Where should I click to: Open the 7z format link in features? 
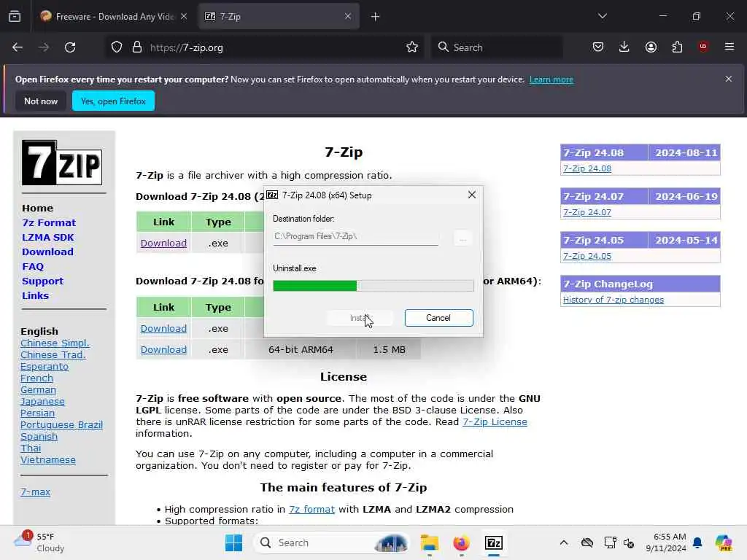coord(311,510)
